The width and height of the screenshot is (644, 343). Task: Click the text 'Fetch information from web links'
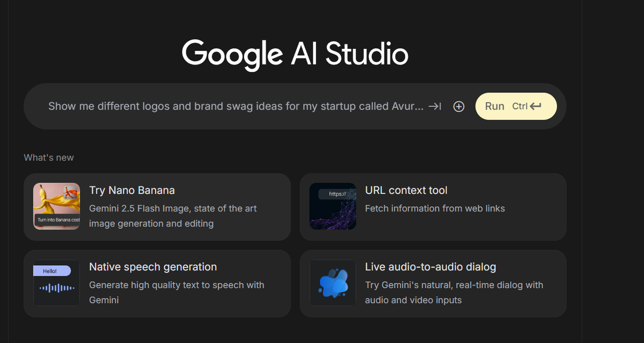(435, 208)
